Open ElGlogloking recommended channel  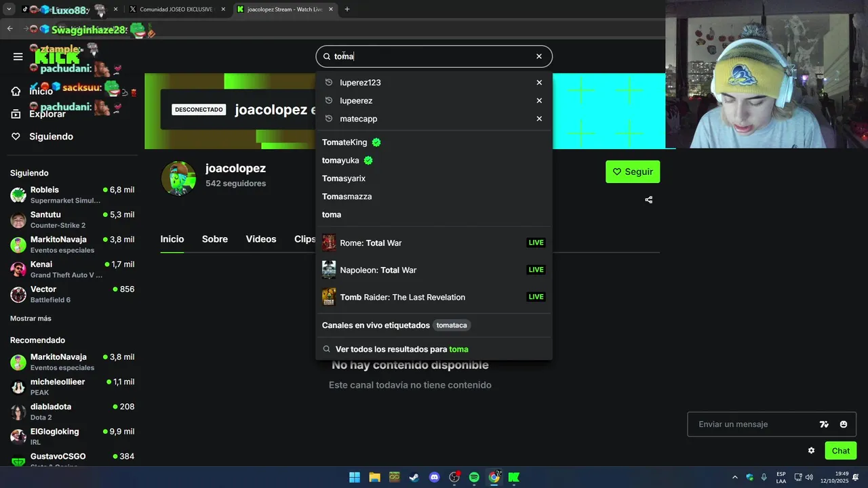pos(73,436)
